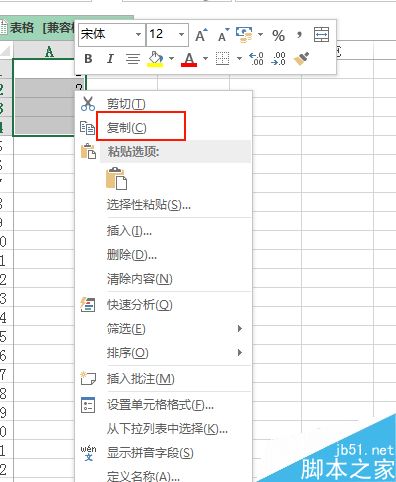Image resolution: width=396 pixels, height=482 pixels.
Task: Choose 复制(C) from context menu
Action: [x=126, y=128]
